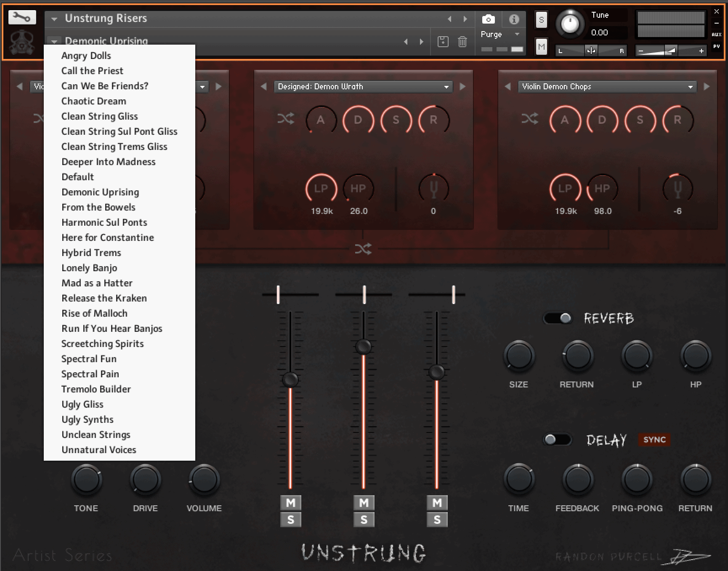This screenshot has width=728, height=571.
Task: Solo the first mixer channel
Action: (x=290, y=520)
